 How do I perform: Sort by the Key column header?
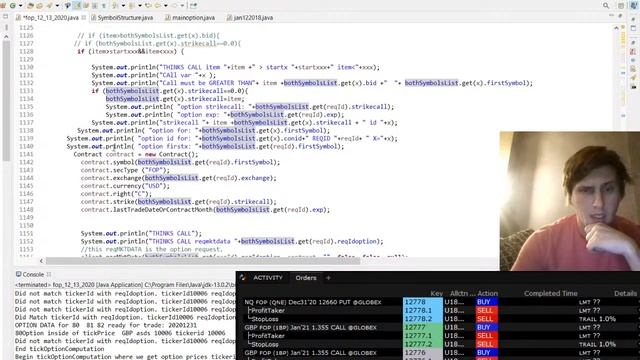[x=436, y=293]
